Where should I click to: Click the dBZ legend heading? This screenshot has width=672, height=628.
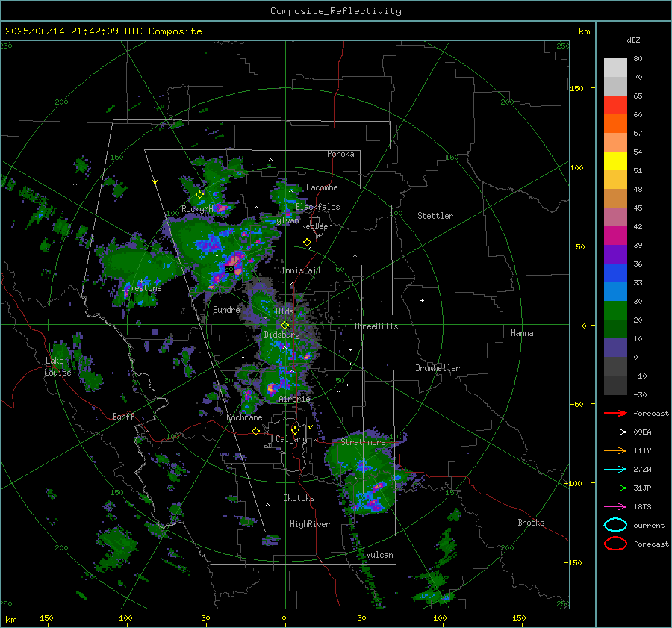coord(633,40)
